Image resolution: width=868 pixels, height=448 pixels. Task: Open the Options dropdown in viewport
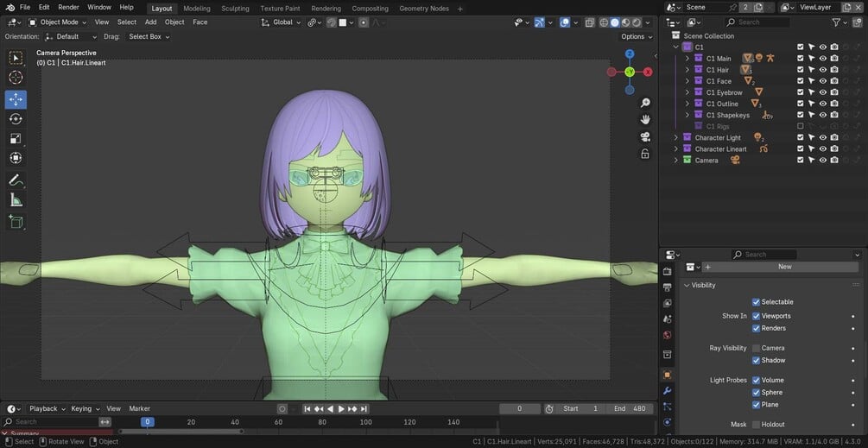click(x=636, y=36)
